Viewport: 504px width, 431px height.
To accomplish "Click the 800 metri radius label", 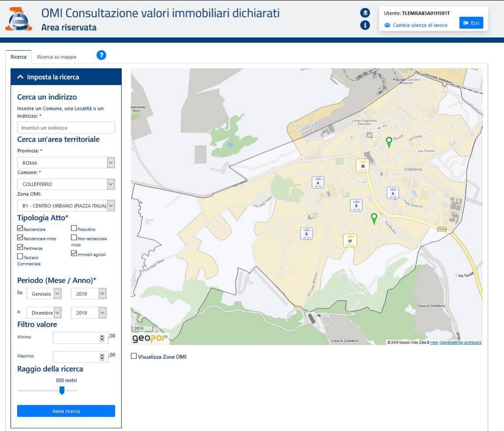I will pos(66,380).
